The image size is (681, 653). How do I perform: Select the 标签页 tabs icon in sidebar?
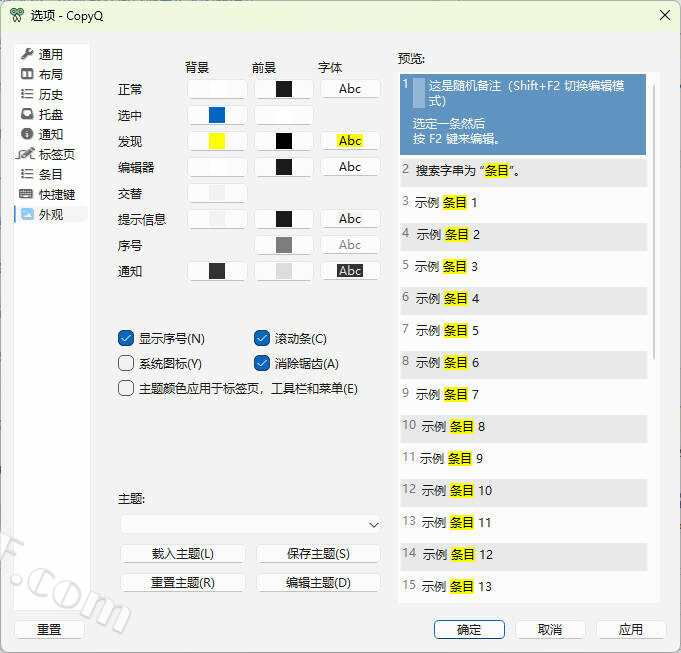pyautogui.click(x=26, y=154)
